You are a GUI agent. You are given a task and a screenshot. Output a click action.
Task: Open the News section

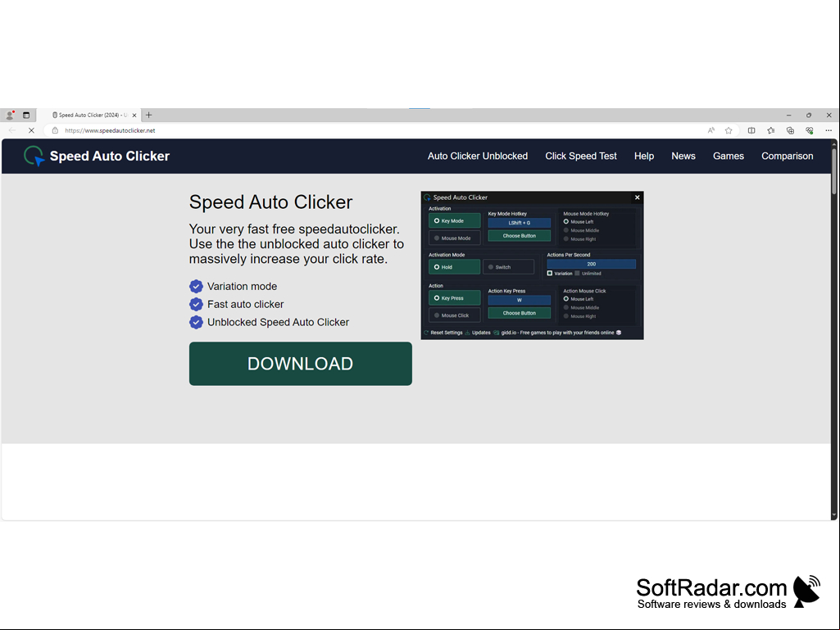point(683,156)
